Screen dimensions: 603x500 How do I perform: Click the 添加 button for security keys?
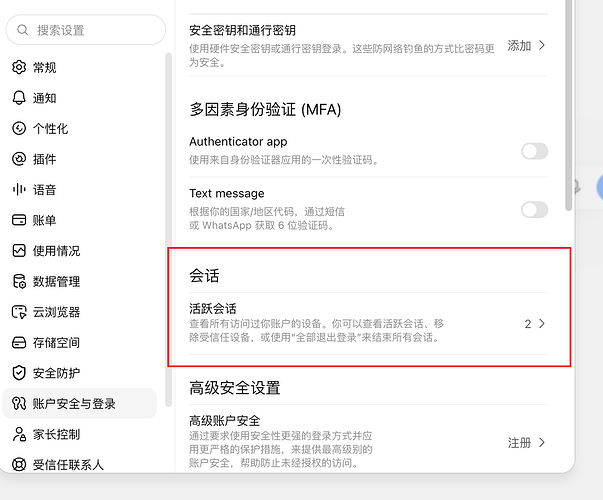[x=519, y=45]
